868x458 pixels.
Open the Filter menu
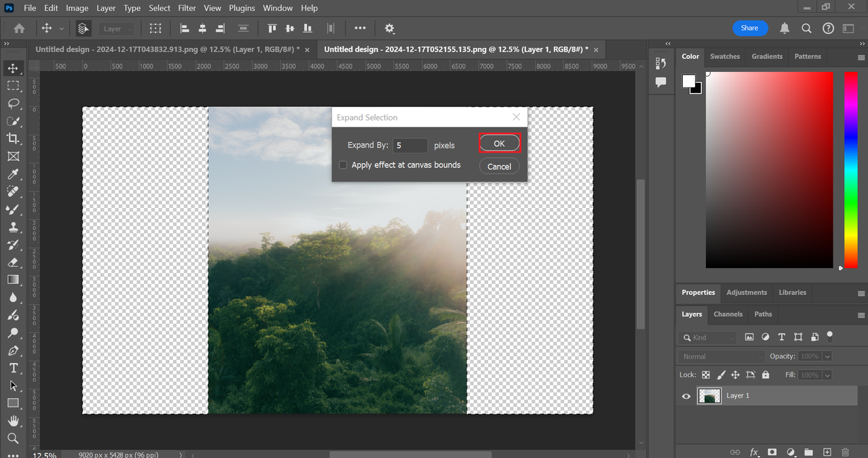pos(186,8)
